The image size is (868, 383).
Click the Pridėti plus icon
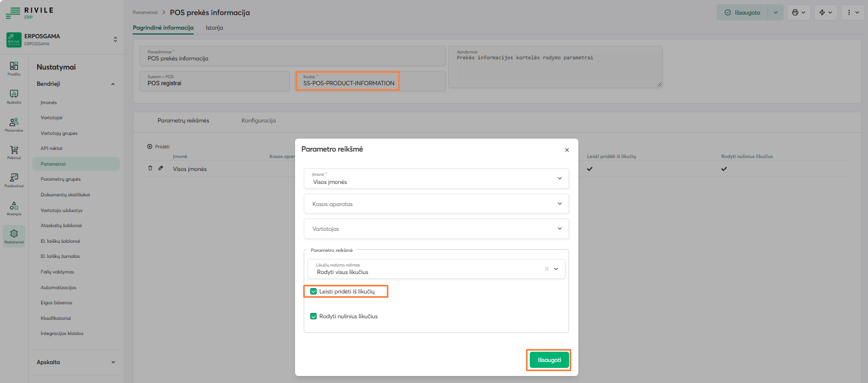(x=149, y=146)
